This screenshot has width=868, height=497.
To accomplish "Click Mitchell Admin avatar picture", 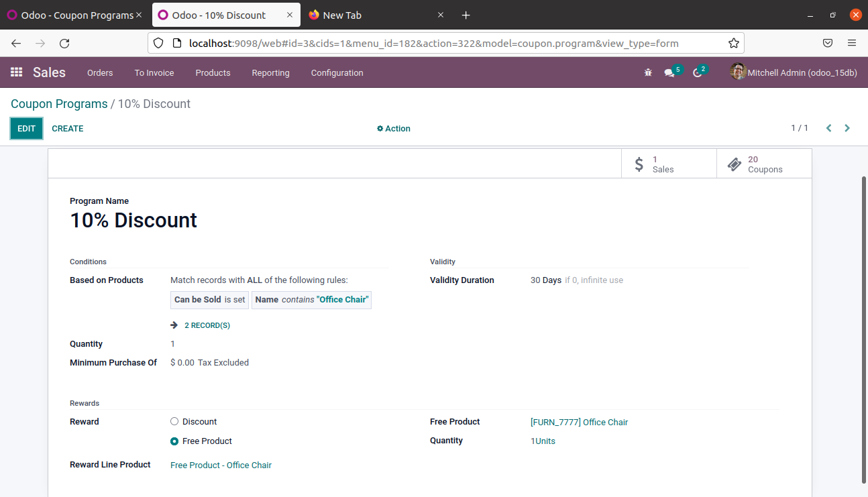I will [x=738, y=72].
